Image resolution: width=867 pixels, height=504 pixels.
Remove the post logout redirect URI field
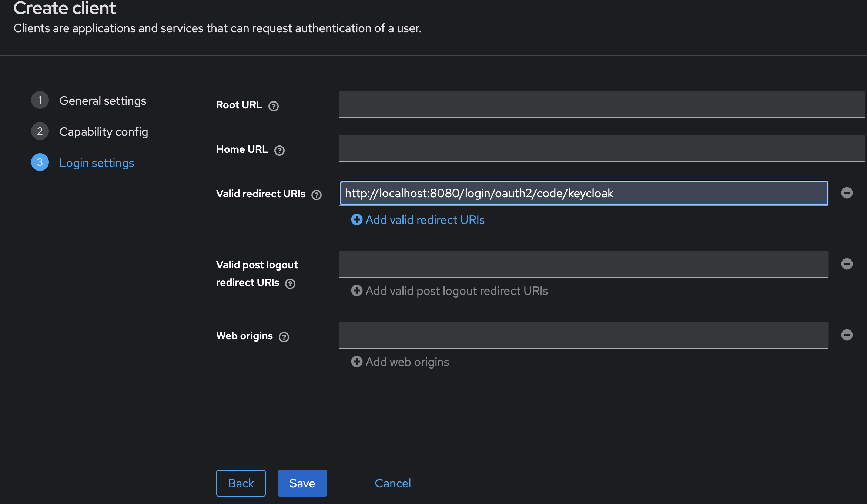click(x=847, y=264)
